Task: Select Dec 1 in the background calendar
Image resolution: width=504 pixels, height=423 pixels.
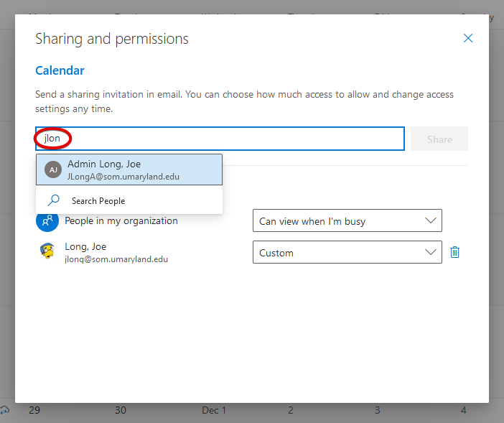Action: (213, 410)
